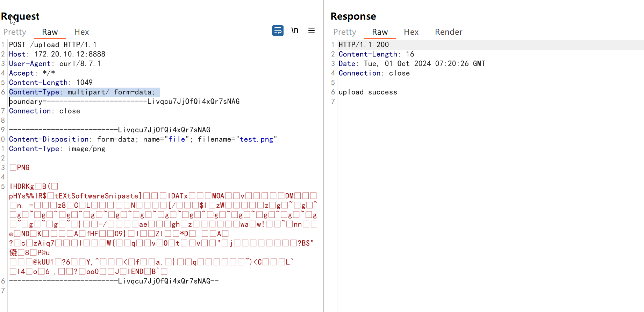This screenshot has height=312, width=644.
Task: Click the upload success response body text
Action: point(368,92)
